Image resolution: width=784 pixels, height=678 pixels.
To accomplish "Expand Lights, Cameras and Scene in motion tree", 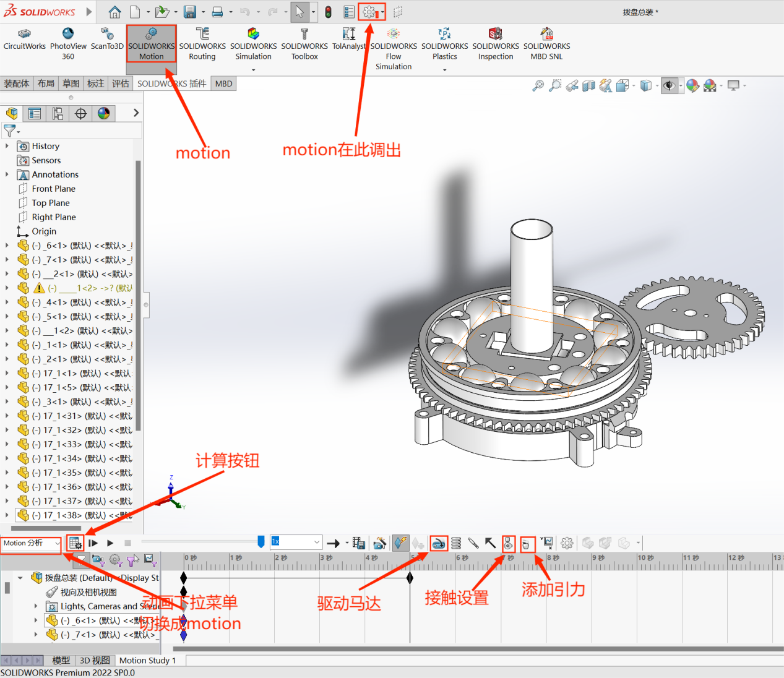I will pos(36,606).
